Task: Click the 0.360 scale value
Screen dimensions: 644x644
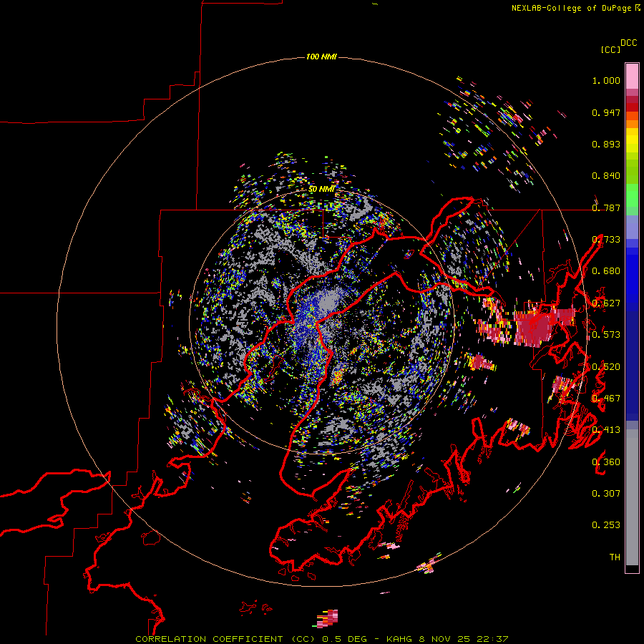Action: [x=606, y=462]
